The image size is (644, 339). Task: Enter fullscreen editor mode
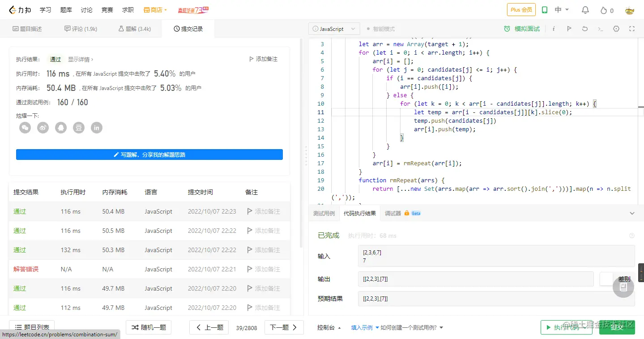tap(632, 29)
